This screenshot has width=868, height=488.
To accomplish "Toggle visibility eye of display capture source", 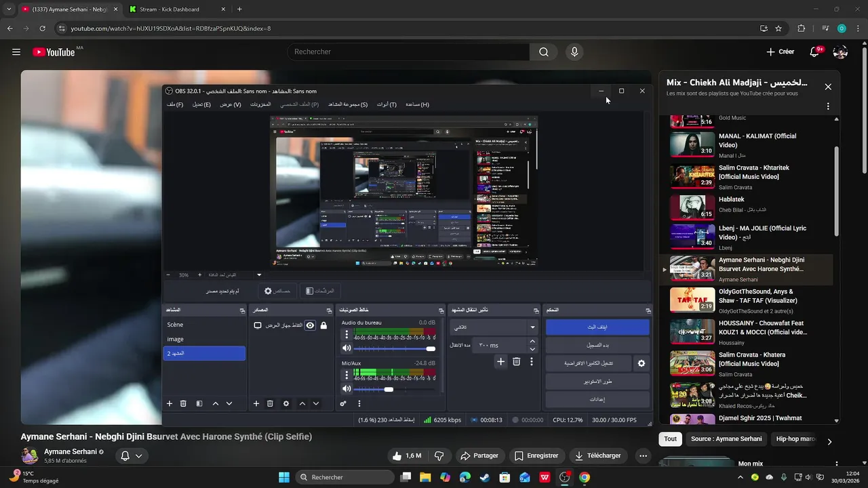I will click(310, 325).
